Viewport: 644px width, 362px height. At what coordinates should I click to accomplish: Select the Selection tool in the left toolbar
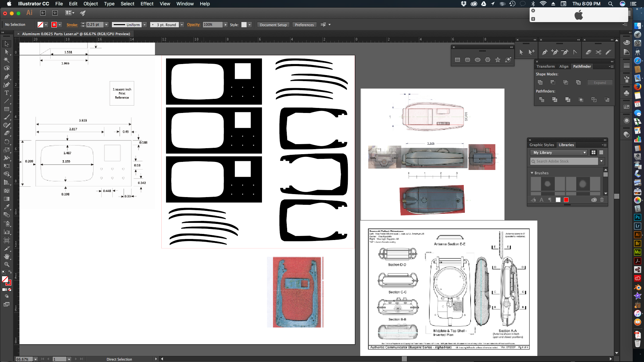6,44
